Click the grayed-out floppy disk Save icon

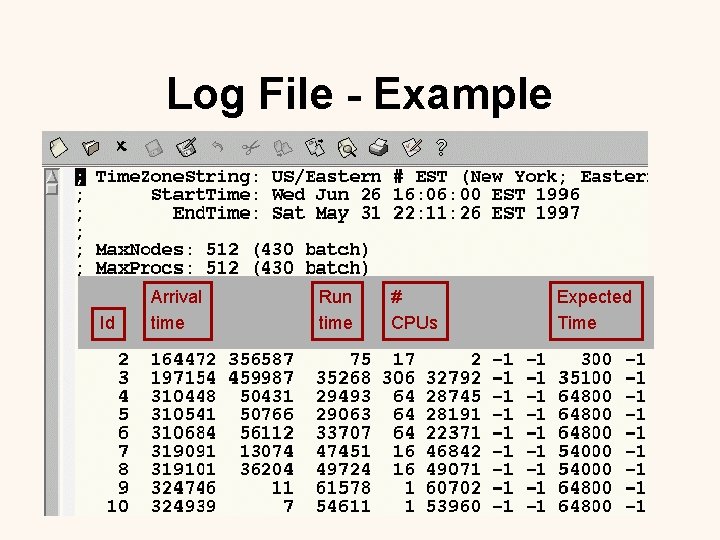click(x=154, y=148)
